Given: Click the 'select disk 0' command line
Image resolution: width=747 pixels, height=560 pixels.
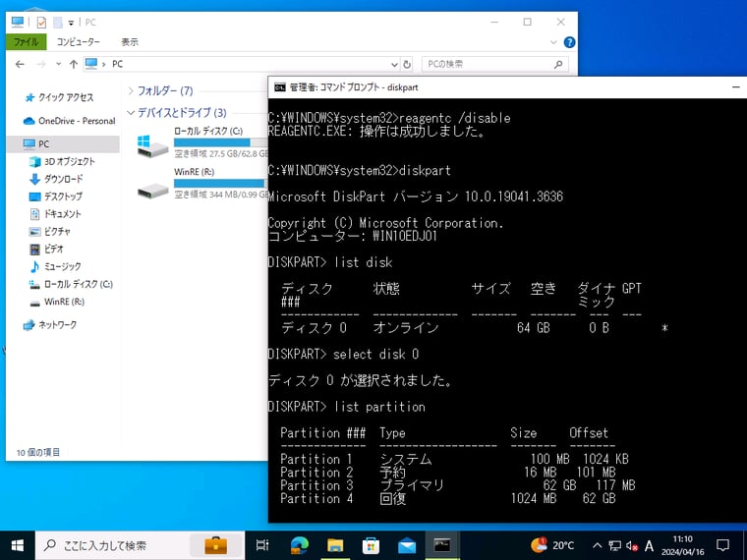Looking at the screenshot, I should (343, 355).
